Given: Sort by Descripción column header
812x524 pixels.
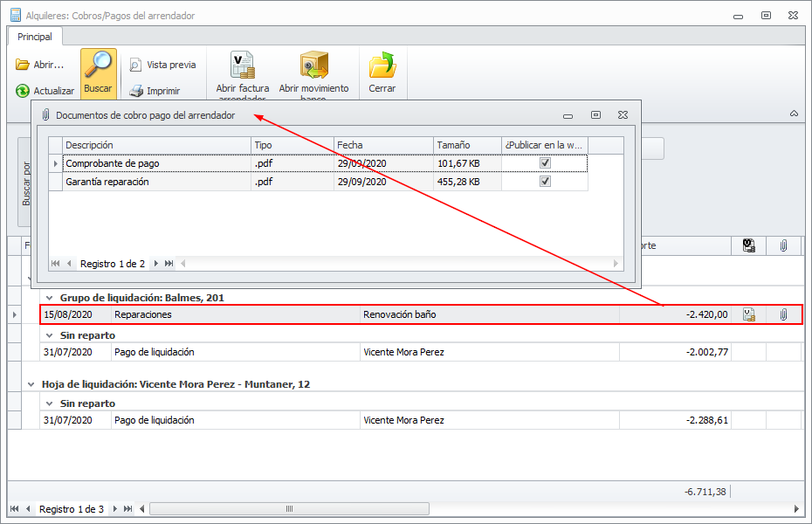Looking at the screenshot, I should tap(156, 146).
